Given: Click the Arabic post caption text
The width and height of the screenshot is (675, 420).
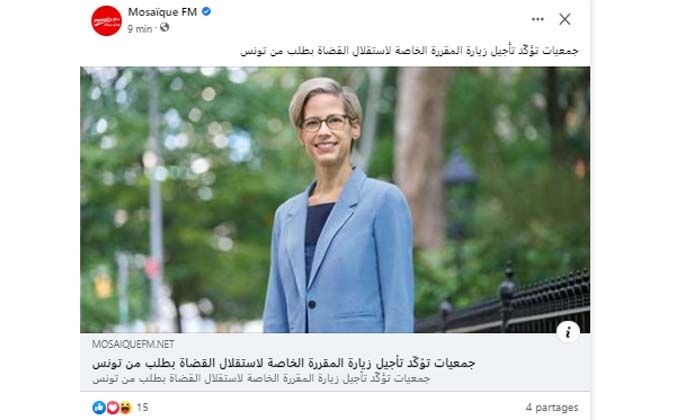Looking at the screenshot, I should coord(409,51).
